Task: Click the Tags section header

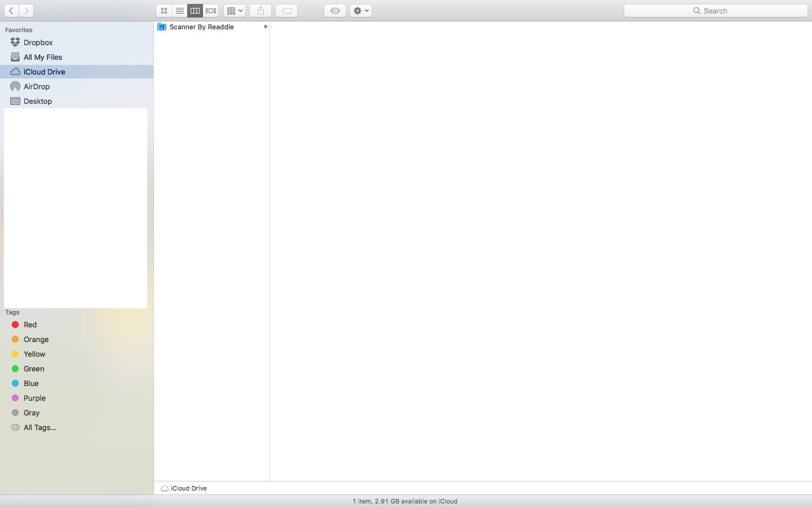Action: point(12,312)
